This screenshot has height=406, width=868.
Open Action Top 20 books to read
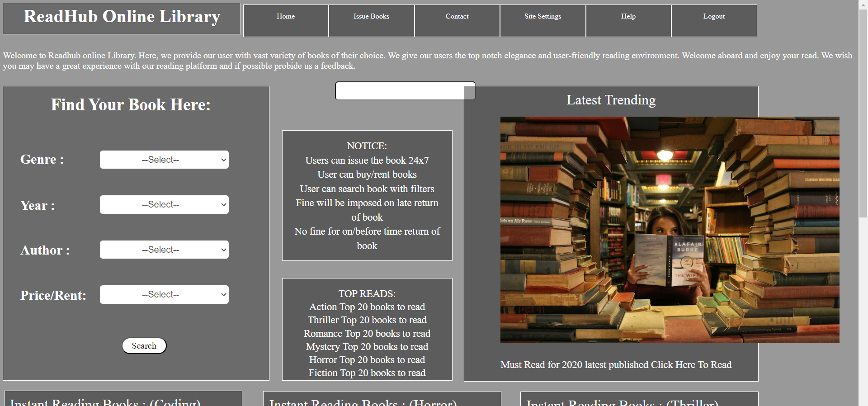[x=367, y=307]
